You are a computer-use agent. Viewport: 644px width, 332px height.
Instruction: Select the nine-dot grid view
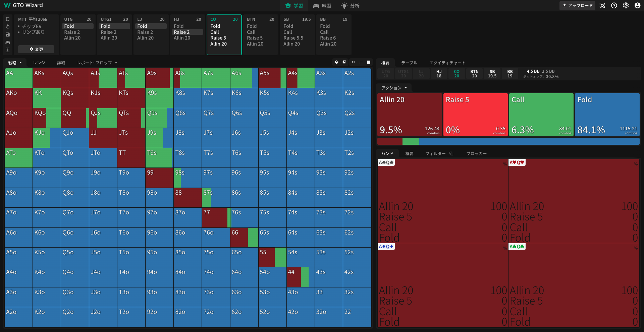coord(361,62)
